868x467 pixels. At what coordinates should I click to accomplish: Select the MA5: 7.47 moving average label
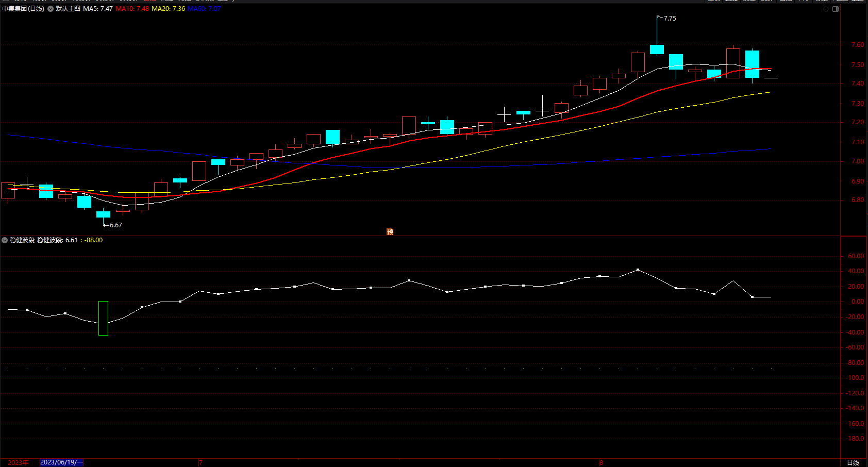tap(98, 9)
